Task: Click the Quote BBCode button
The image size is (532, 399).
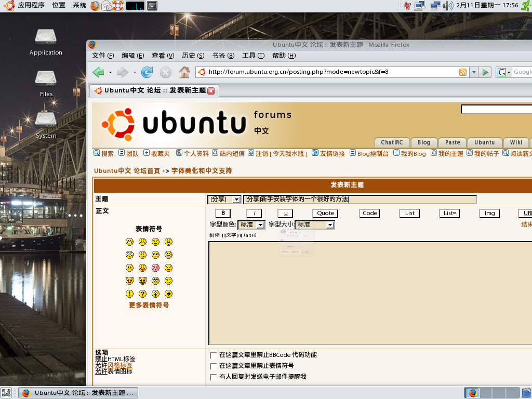Action: coord(325,214)
